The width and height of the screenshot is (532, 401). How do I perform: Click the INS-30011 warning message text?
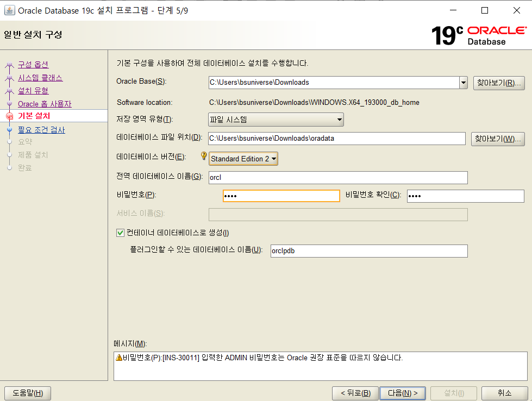[x=262, y=358]
